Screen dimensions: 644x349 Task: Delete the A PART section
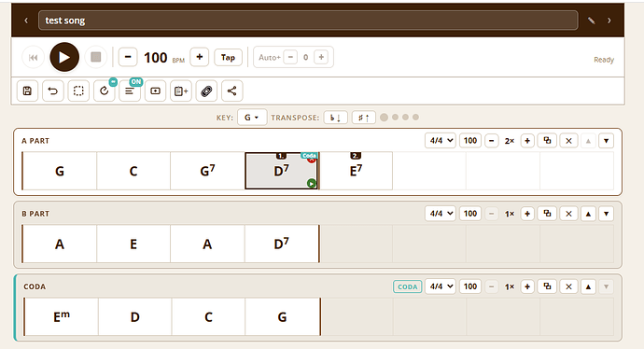[568, 141]
